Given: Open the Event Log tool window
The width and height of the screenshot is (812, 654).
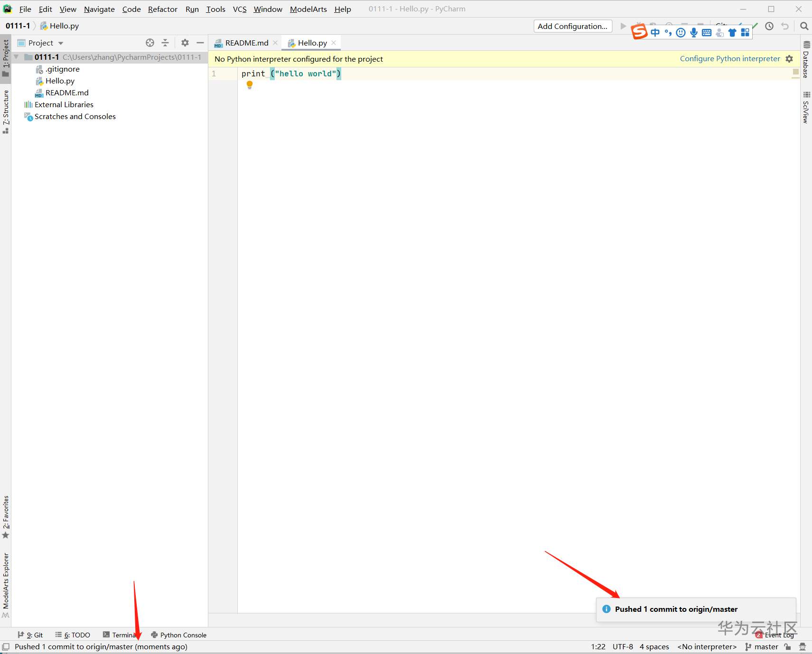Looking at the screenshot, I should pos(775,635).
